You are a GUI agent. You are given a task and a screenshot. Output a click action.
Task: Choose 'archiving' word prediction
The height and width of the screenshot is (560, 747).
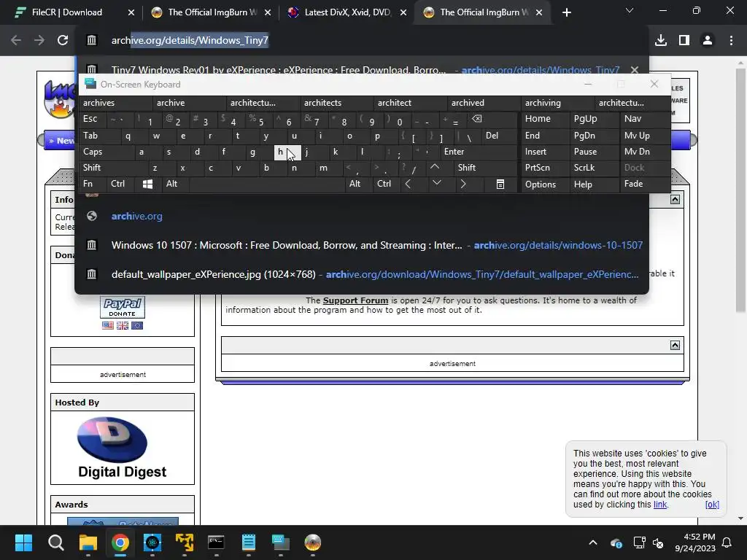[x=558, y=103]
